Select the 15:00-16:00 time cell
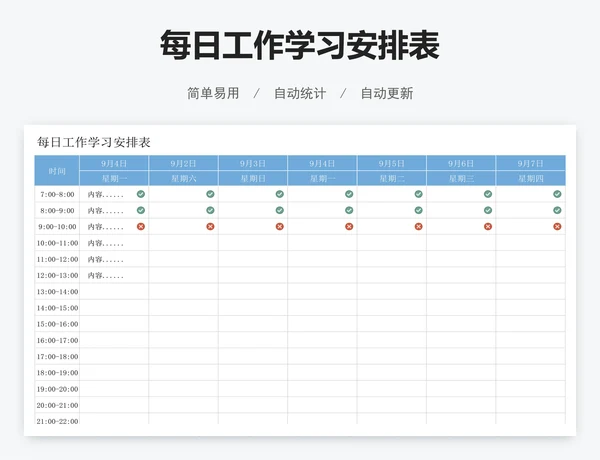Image resolution: width=600 pixels, height=460 pixels. [57, 324]
